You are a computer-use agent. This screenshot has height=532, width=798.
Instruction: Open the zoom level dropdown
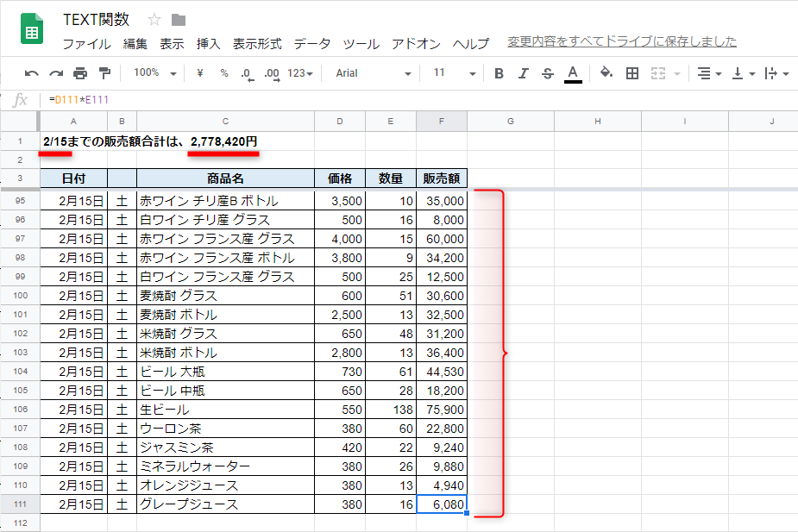(x=154, y=73)
